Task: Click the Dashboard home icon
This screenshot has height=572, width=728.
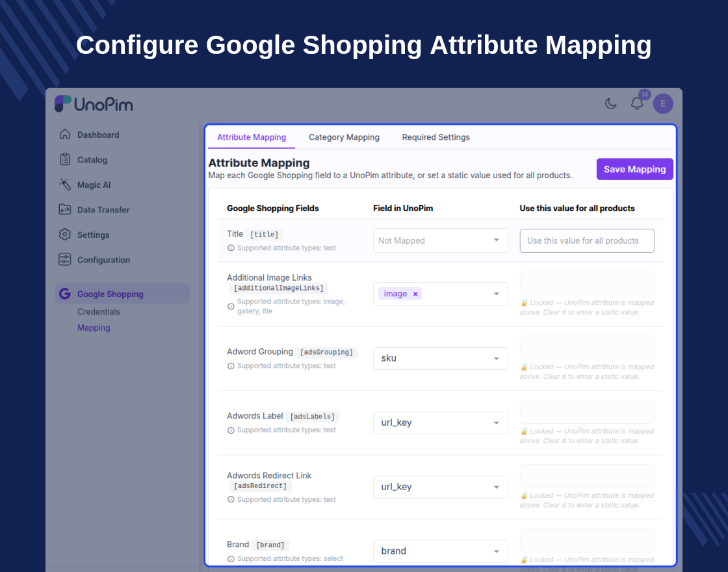Action: click(x=65, y=134)
